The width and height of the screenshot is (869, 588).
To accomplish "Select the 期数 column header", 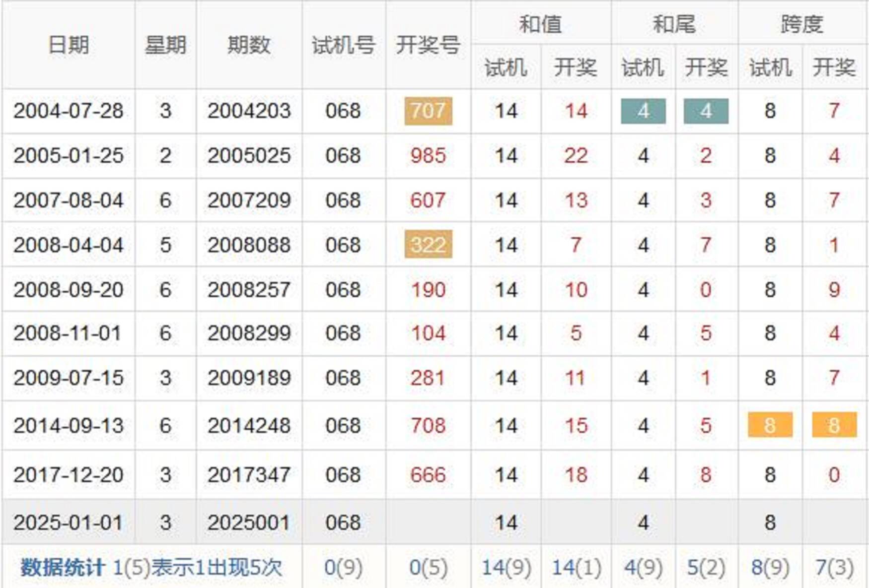I will [x=249, y=45].
